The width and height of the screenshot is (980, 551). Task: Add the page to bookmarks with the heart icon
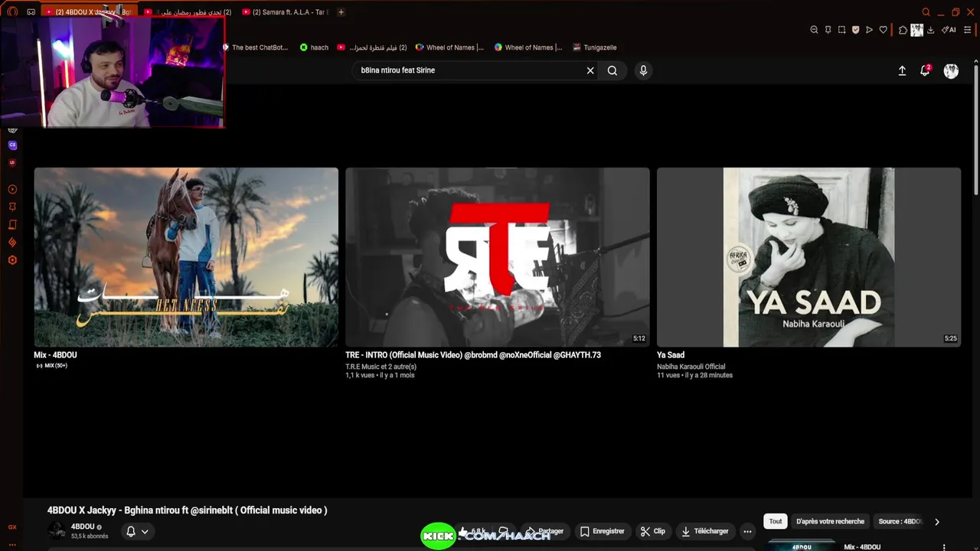click(883, 30)
